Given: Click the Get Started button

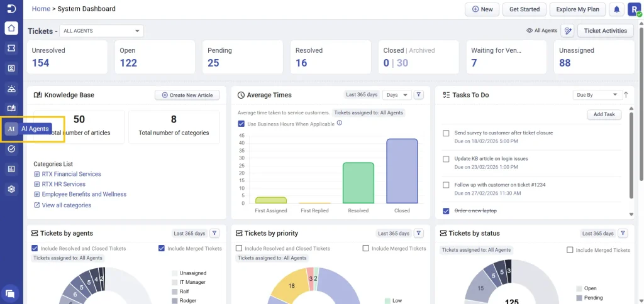Looking at the screenshot, I should 525,9.
